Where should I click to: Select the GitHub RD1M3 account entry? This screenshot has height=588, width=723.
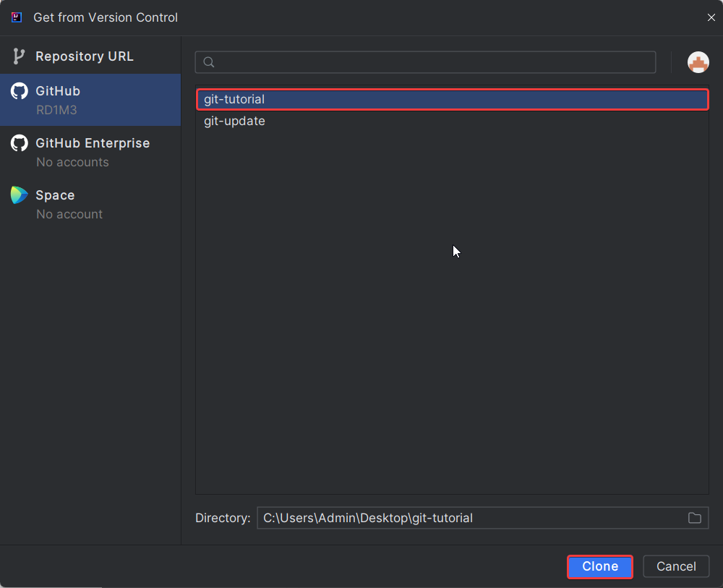[90, 100]
